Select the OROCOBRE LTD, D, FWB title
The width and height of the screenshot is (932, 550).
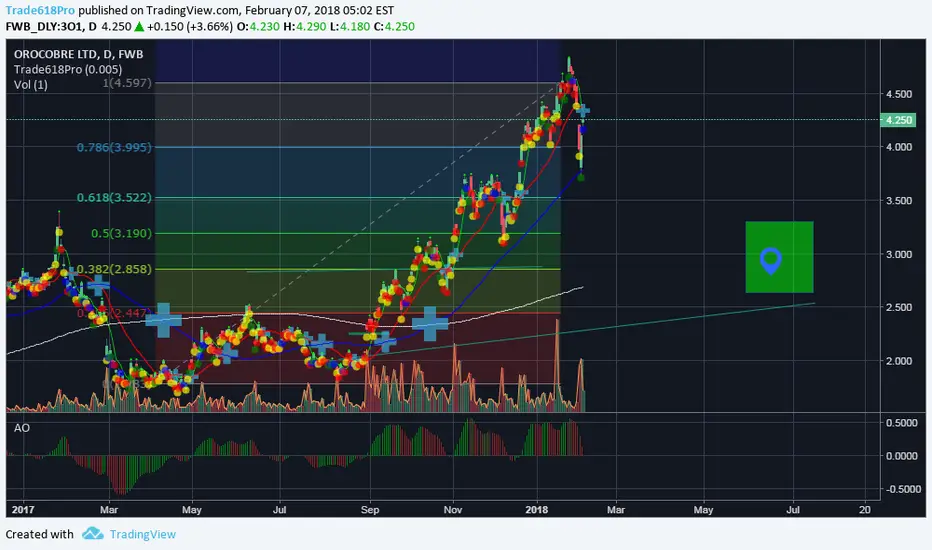tap(78, 54)
